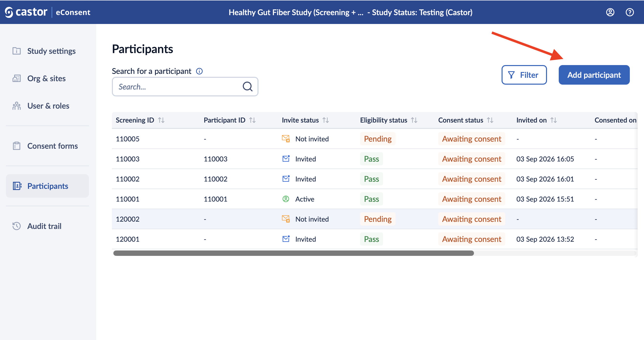
Task: Click the study title in header bar
Action: coord(351,12)
